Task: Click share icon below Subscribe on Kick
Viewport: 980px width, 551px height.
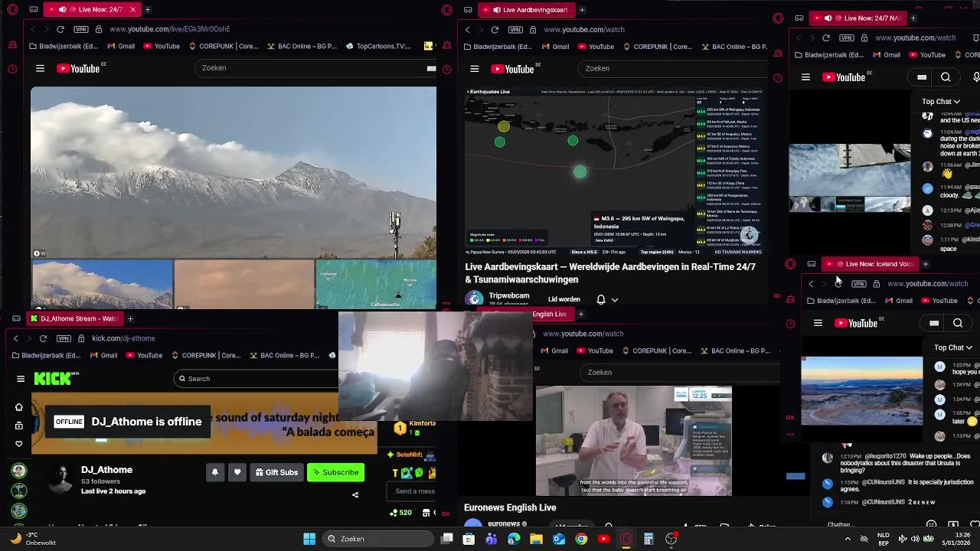Action: click(355, 494)
